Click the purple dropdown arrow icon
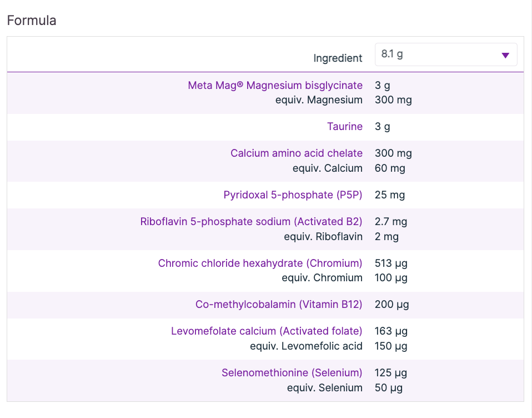532x418 pixels. pos(505,55)
